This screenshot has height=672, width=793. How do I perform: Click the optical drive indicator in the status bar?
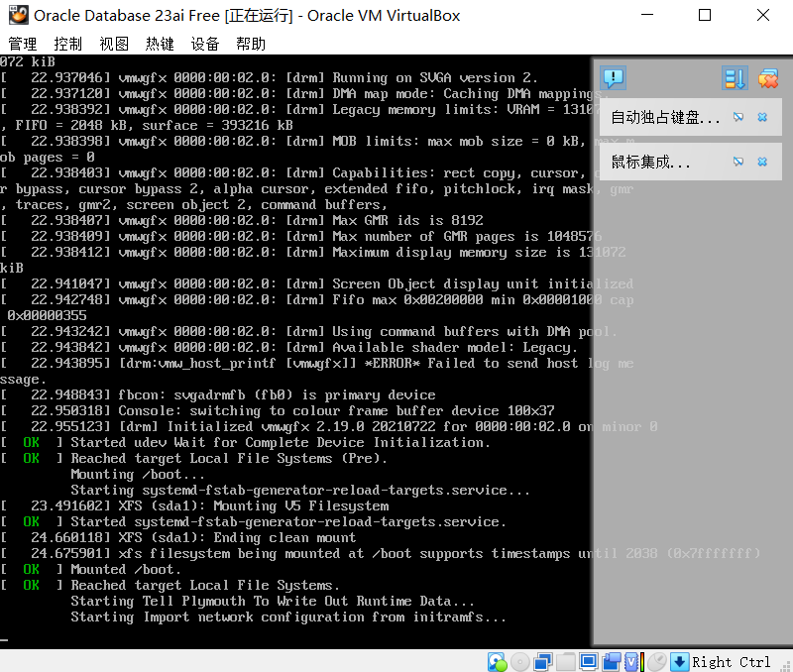click(x=519, y=662)
